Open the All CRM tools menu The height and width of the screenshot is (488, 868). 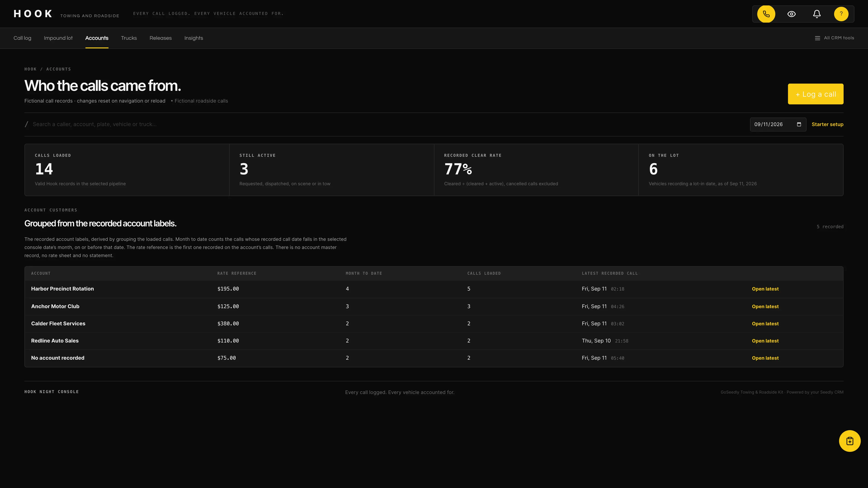pyautogui.click(x=834, y=38)
